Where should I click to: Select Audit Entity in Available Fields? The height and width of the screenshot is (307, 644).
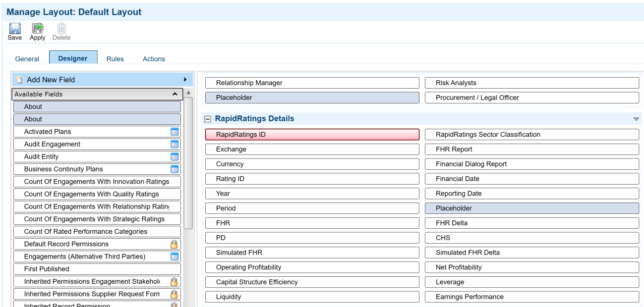coord(97,156)
